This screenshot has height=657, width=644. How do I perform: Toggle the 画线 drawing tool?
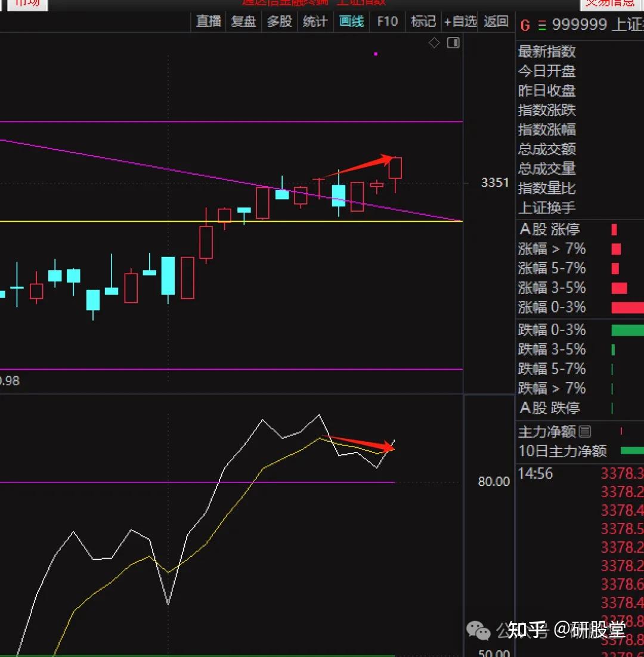351,21
